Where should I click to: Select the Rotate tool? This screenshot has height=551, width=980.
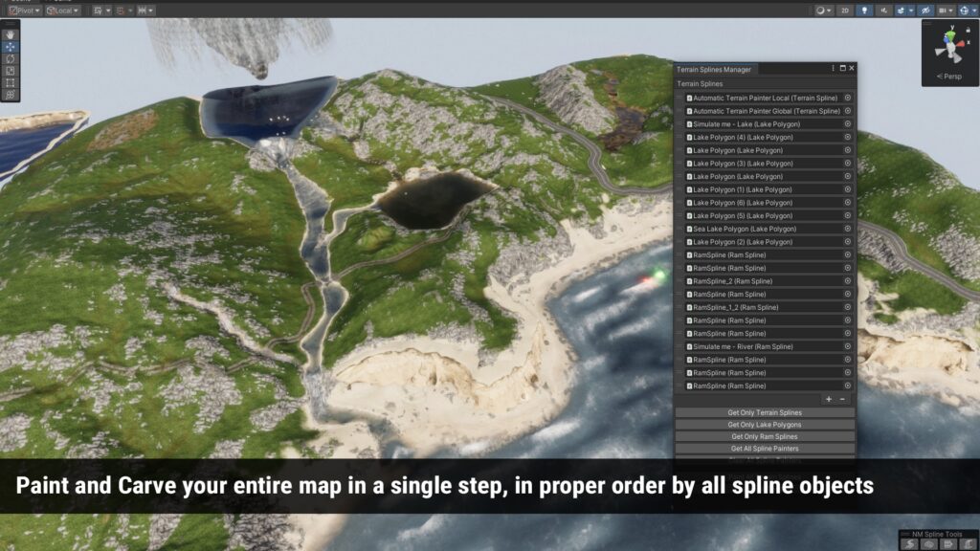[10, 58]
